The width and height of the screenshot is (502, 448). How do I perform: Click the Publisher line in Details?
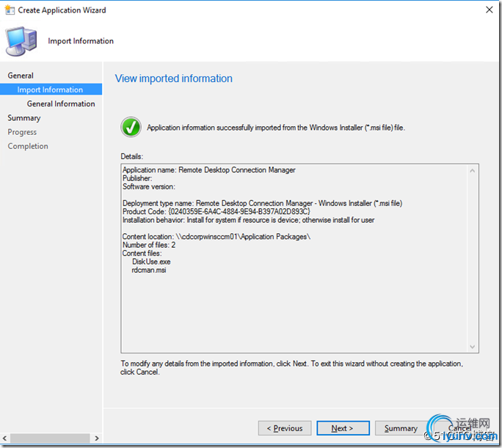point(137,178)
